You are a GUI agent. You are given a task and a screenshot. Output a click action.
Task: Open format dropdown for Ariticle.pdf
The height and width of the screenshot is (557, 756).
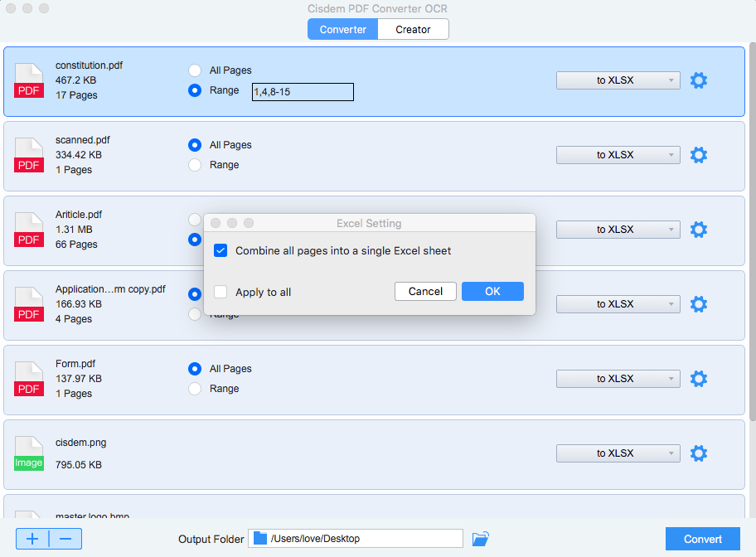tap(618, 230)
